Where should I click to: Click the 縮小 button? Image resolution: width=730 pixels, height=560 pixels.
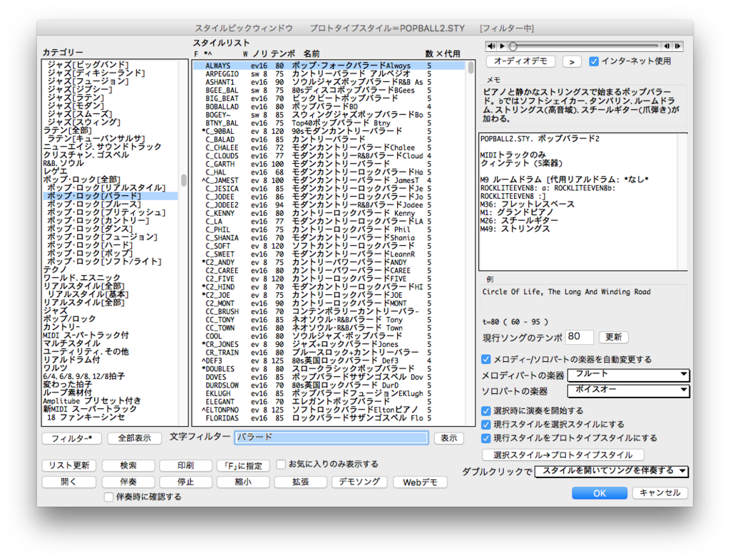click(x=243, y=482)
